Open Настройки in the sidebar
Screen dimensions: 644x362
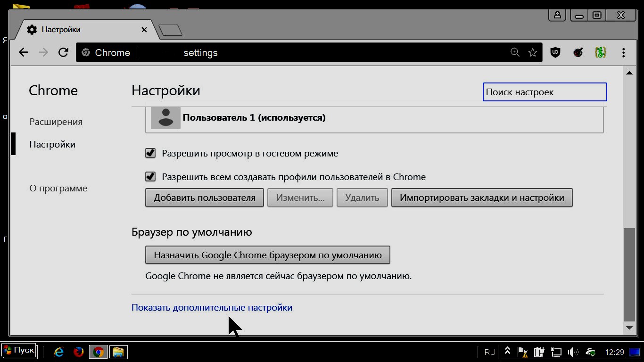(x=52, y=144)
